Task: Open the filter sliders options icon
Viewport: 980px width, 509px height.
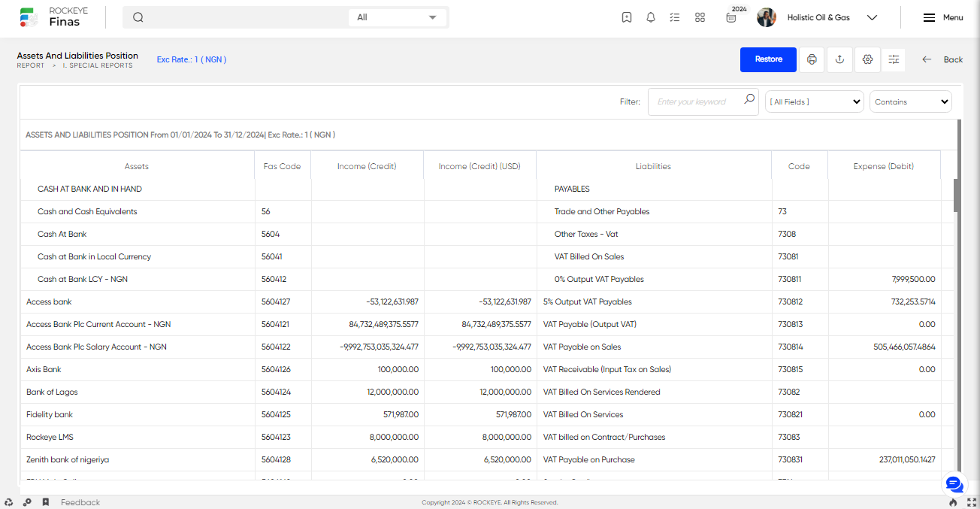Action: (x=894, y=59)
